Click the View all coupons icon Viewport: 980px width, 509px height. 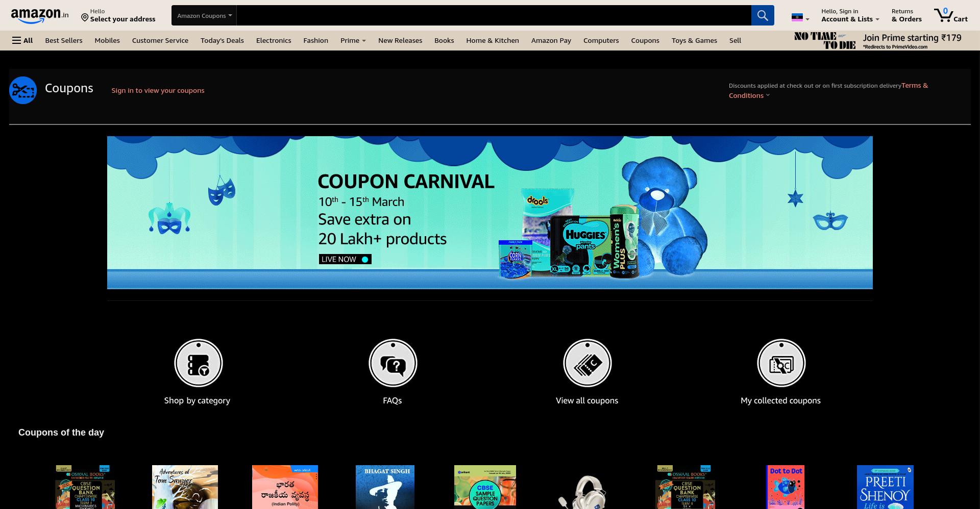click(x=587, y=363)
